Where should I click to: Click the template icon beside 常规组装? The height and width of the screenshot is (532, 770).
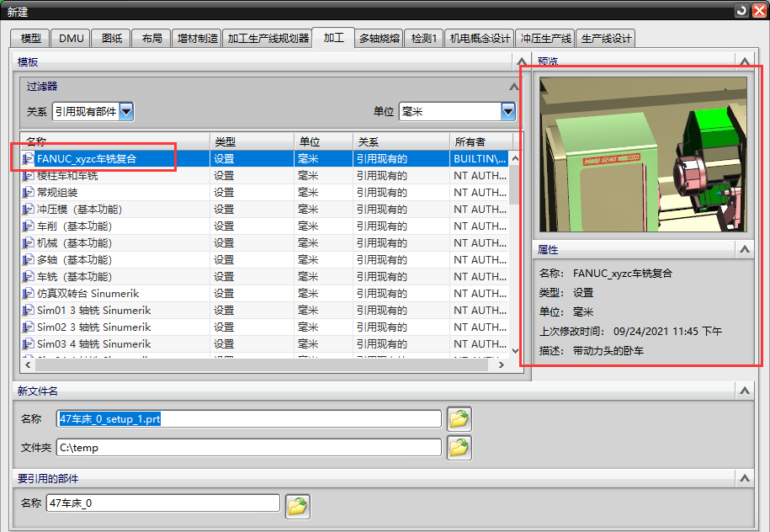point(29,193)
